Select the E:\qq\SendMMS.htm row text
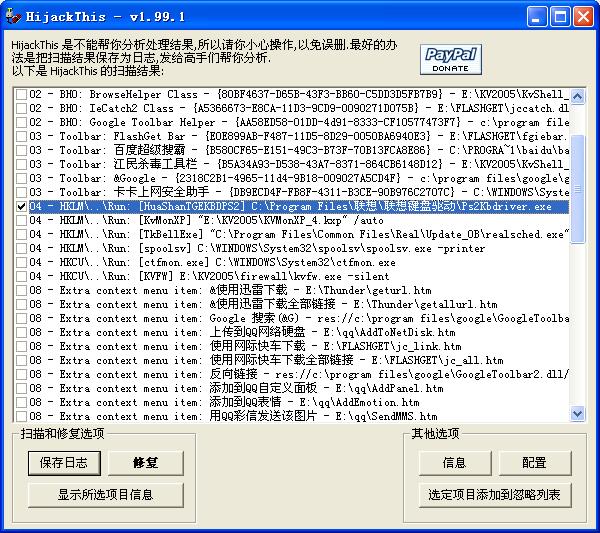The width and height of the screenshot is (600, 533). (233, 416)
